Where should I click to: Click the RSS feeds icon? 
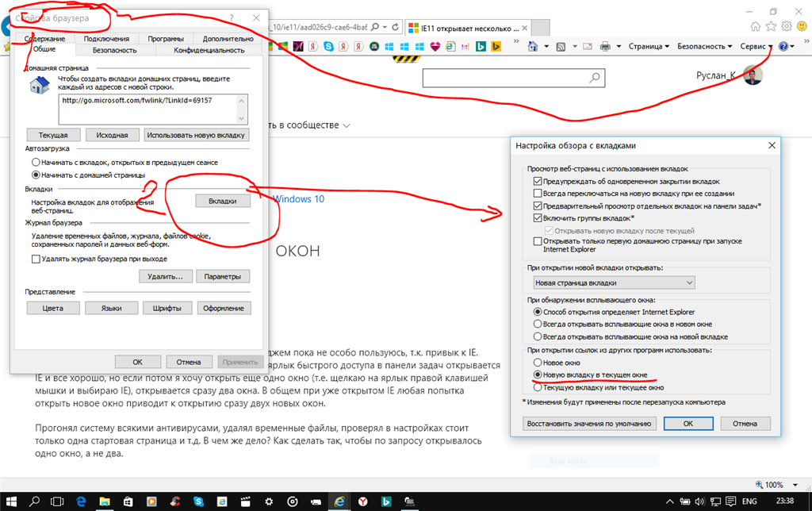pos(561,47)
